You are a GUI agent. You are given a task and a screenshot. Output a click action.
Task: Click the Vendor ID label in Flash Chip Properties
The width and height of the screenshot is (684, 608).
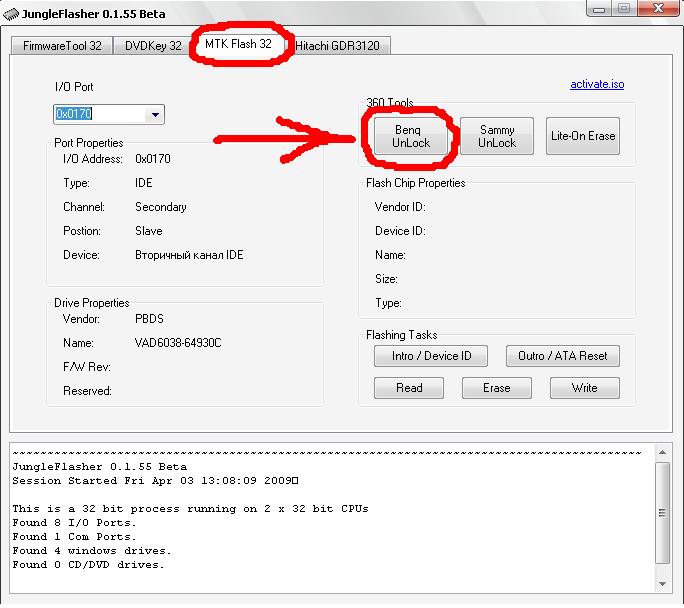pos(400,207)
